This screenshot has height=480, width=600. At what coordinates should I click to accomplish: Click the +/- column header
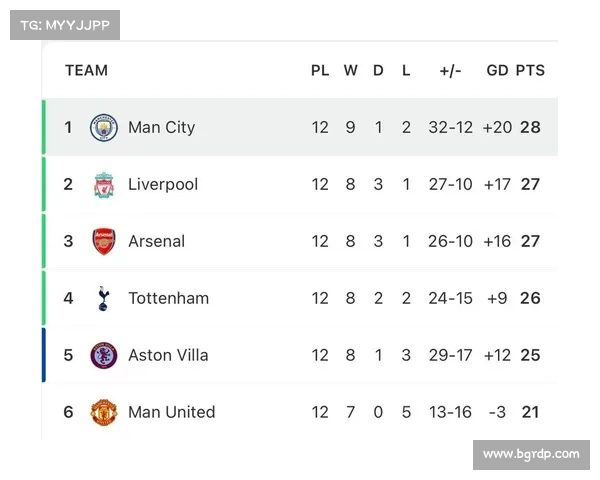[x=450, y=71]
